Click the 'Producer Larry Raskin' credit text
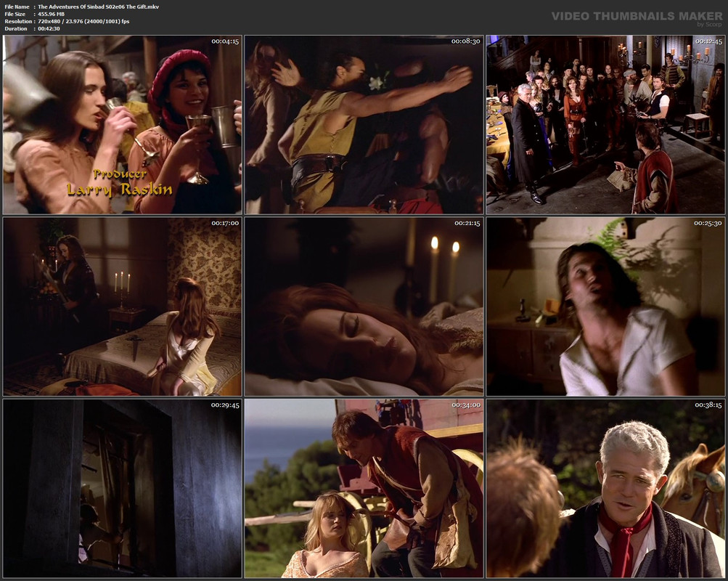 coord(120,182)
